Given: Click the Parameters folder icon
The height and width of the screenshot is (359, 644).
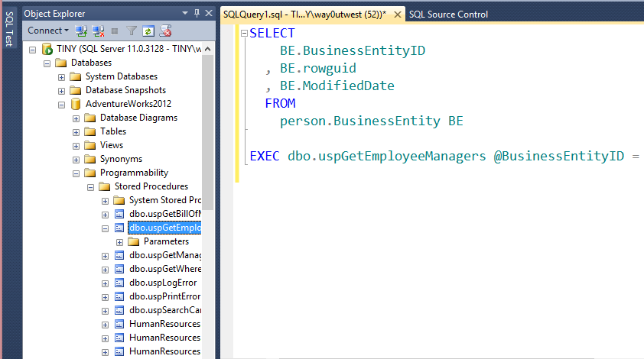Looking at the screenshot, I should 134,241.
